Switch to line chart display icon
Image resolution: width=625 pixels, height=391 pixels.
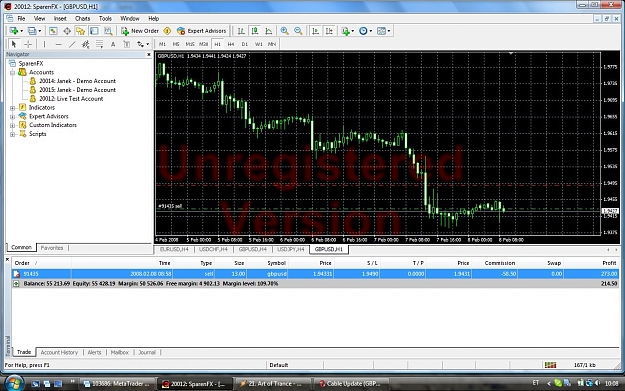(269, 31)
